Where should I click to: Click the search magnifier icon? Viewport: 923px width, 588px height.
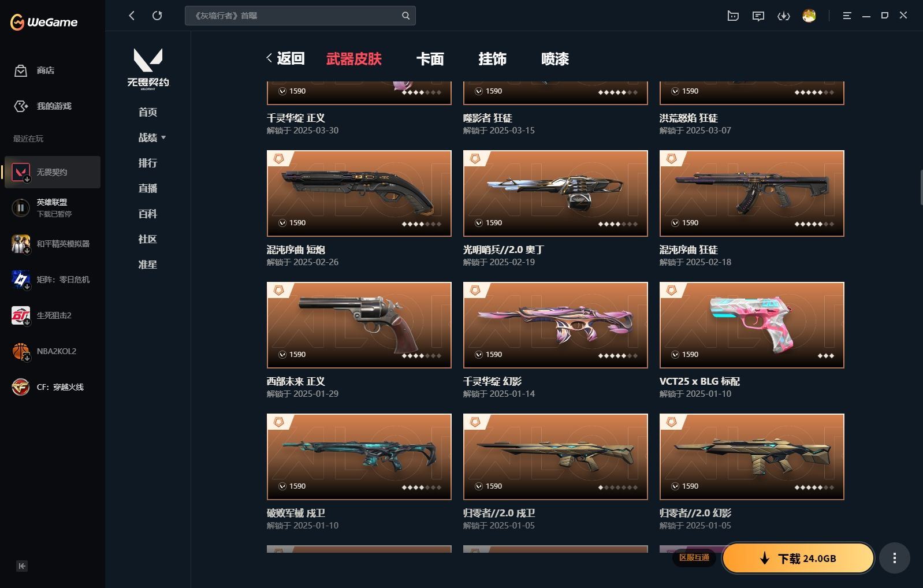click(x=405, y=16)
